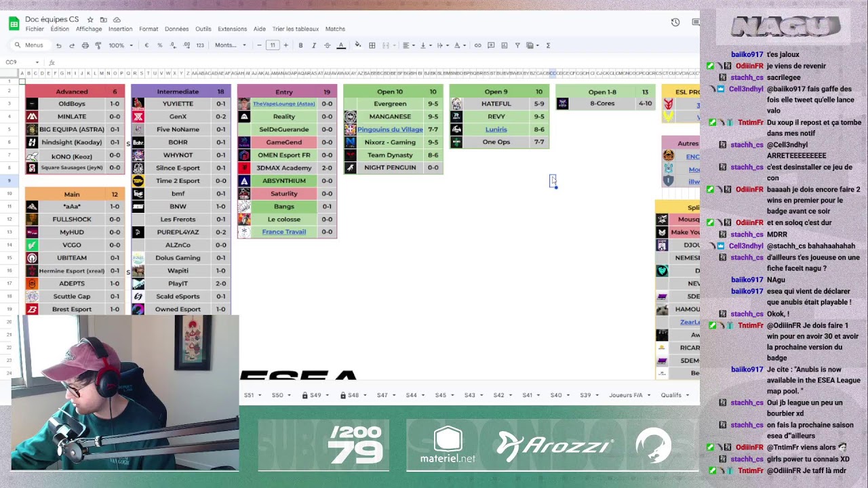Open the Format menu

pyautogui.click(x=149, y=29)
